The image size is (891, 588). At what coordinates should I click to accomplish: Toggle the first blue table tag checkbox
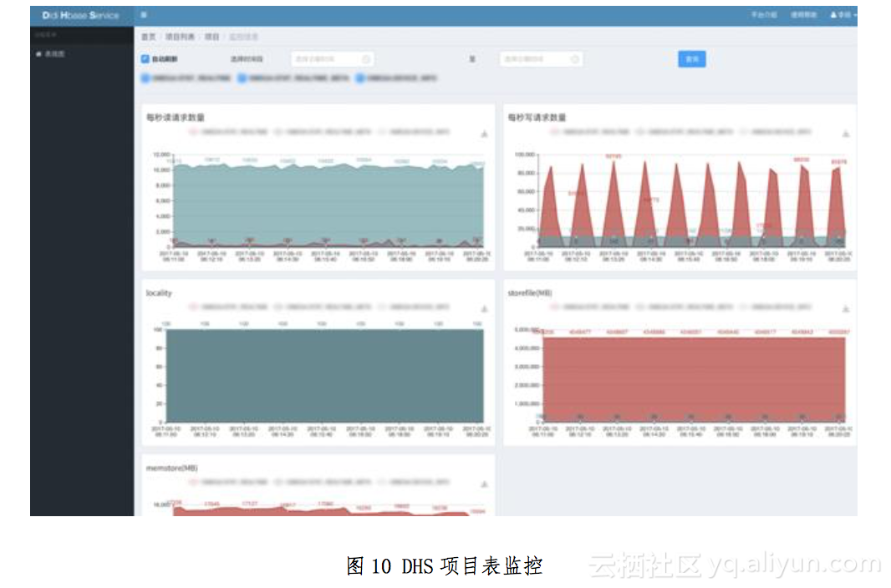[x=146, y=78]
